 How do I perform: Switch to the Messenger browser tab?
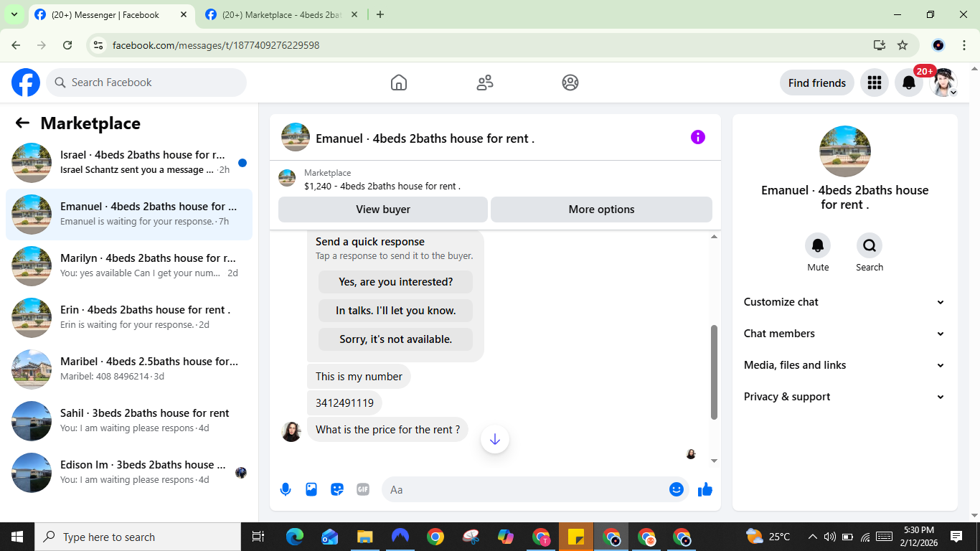(110, 14)
